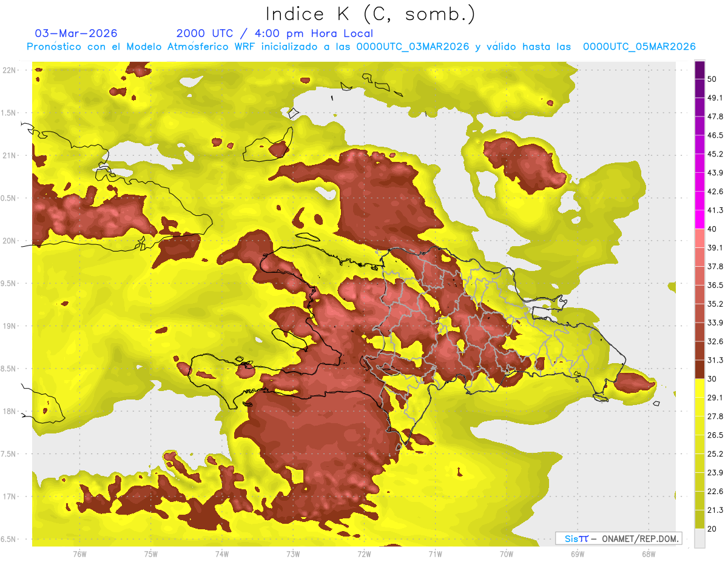Click the colorbar value '47.8'
This screenshot has height=562, width=728.
pos(715,117)
